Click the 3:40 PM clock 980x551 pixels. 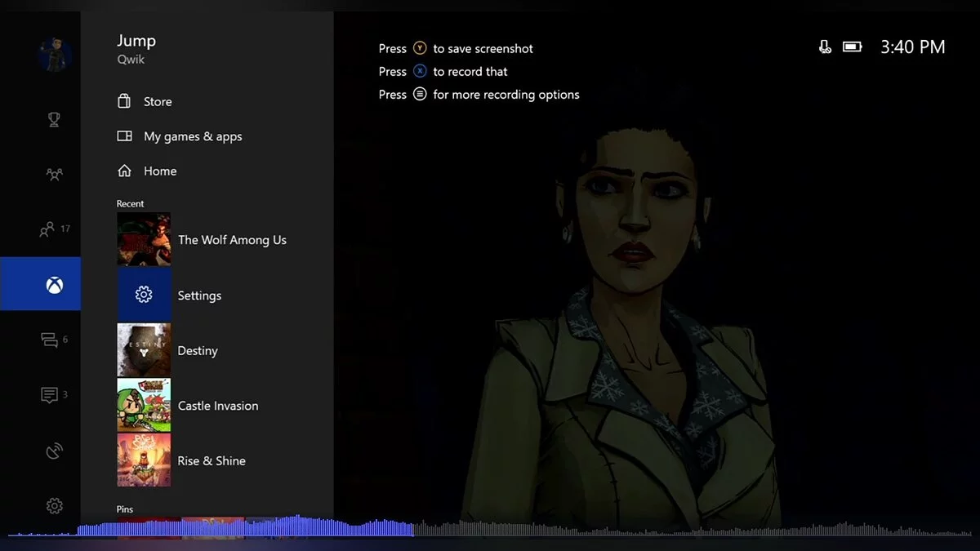pos(912,47)
